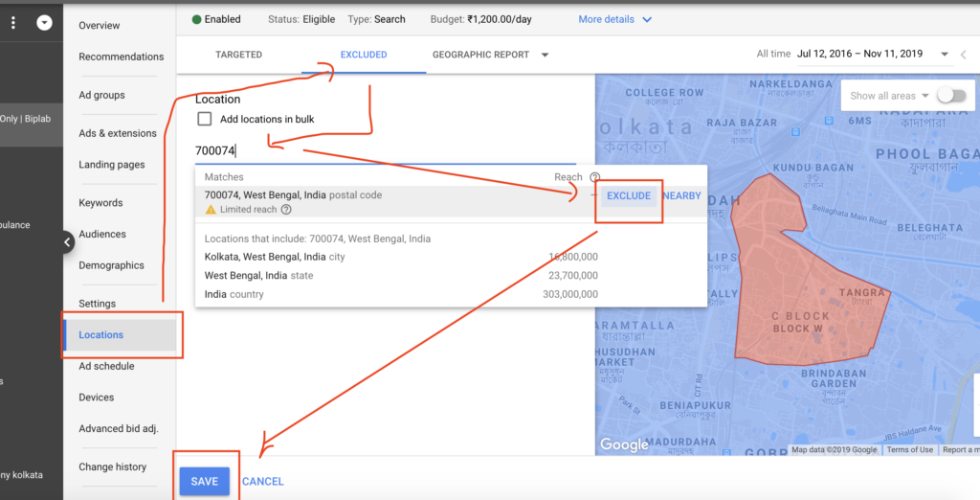Viewport: 980px width, 500px height.
Task: Click the Exclude button for 700074
Action: (x=629, y=195)
